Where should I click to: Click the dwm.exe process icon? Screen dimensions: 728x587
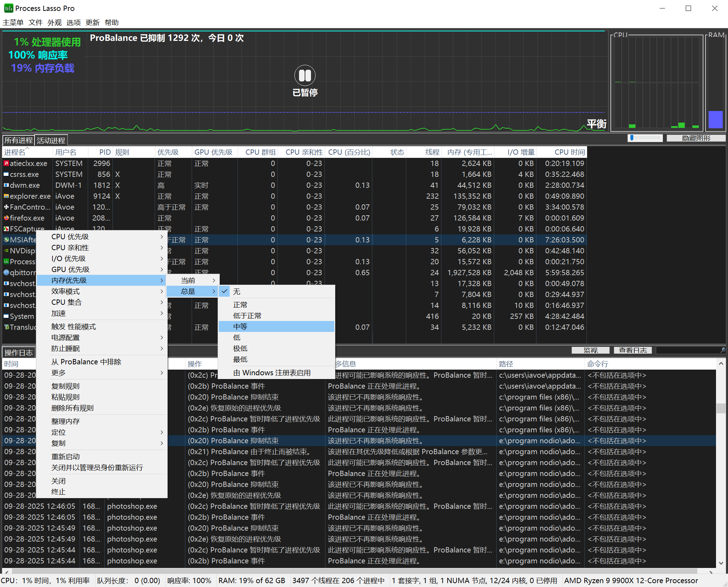(6, 185)
